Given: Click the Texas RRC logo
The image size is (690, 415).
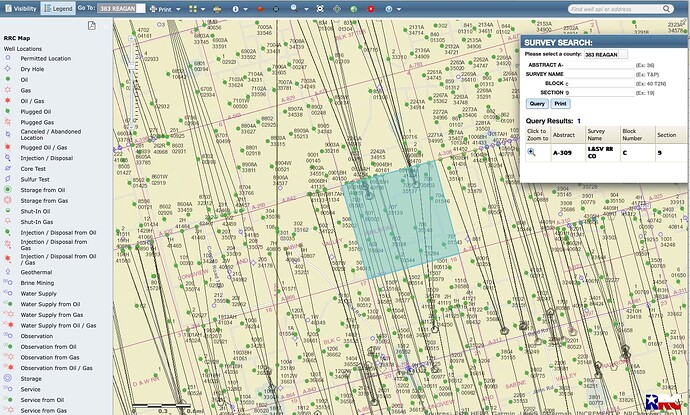Looking at the screenshot, I should 663,402.
